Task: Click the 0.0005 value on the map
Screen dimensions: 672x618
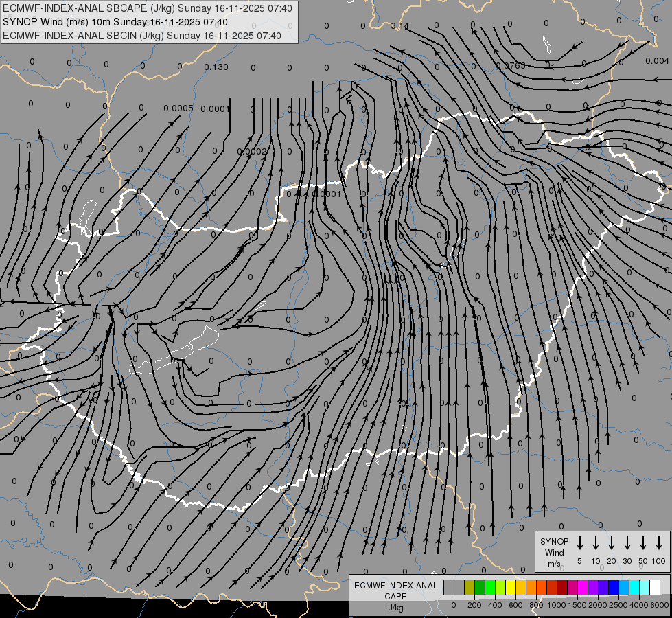Action: coord(178,108)
